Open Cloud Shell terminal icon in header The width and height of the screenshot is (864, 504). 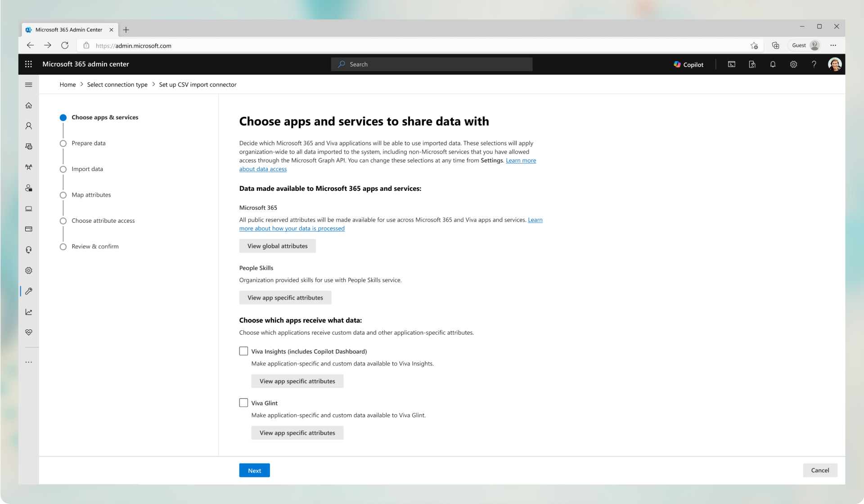[732, 64]
